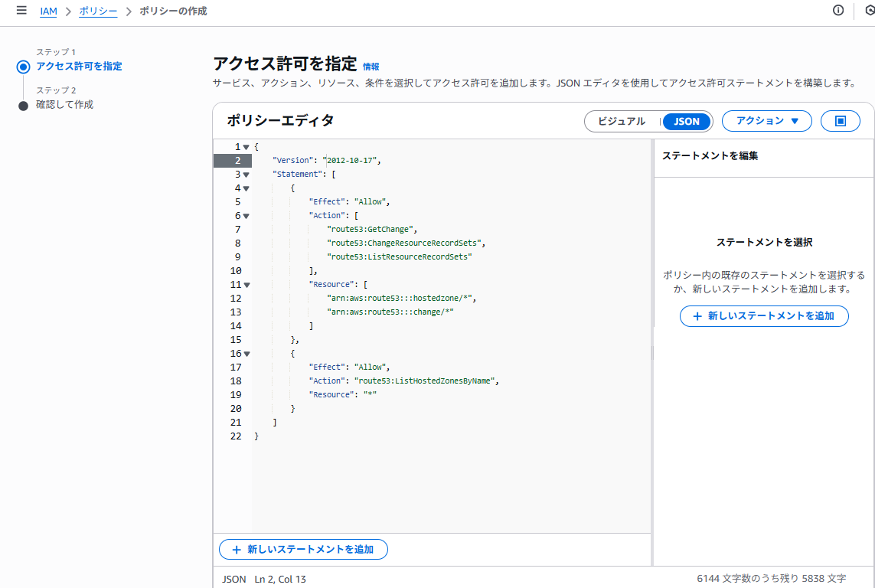Open the IAM breadcrumb link
875x588 pixels.
(48, 11)
